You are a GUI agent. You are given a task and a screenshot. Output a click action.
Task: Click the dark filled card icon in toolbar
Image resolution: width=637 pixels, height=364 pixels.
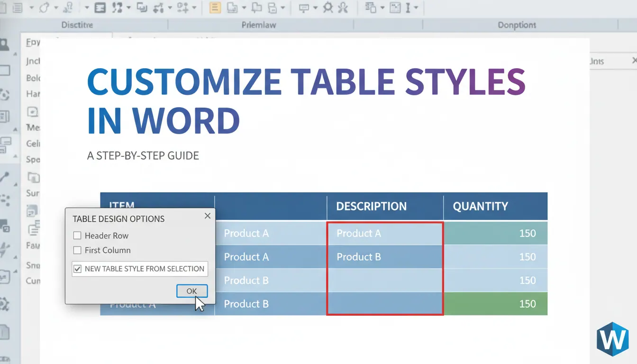(100, 8)
